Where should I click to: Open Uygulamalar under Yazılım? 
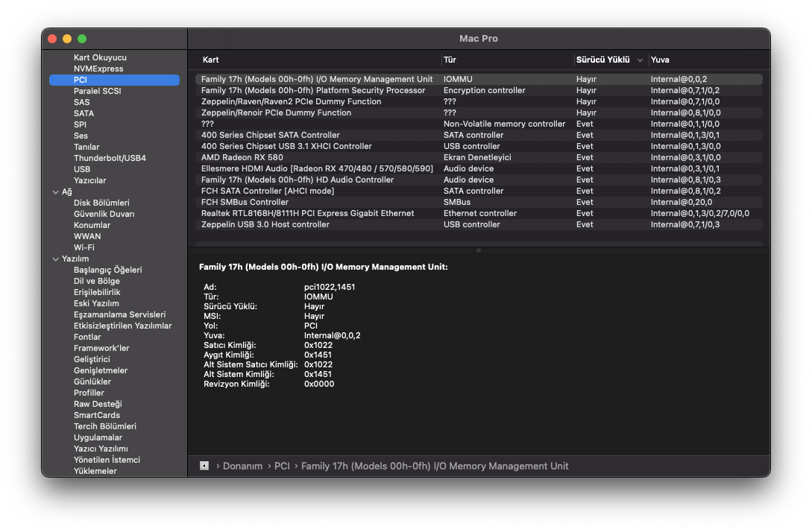(x=98, y=437)
